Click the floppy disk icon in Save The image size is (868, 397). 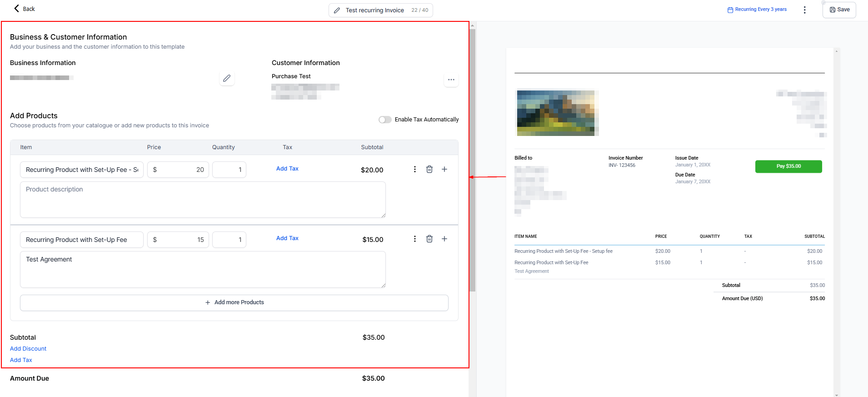point(833,10)
